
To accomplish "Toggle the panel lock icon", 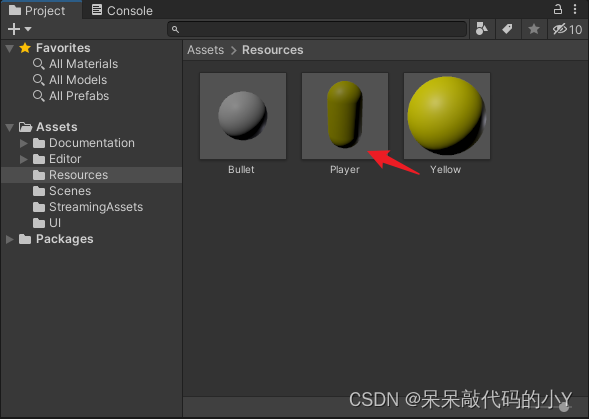I will pyautogui.click(x=558, y=9).
